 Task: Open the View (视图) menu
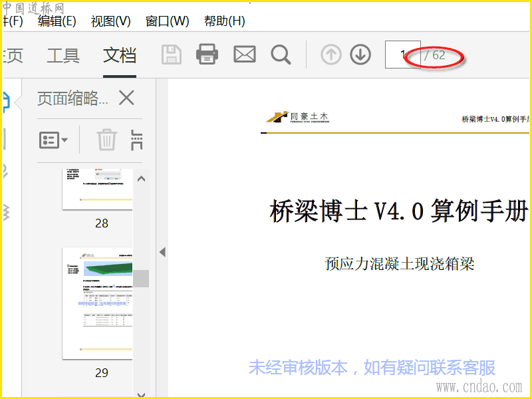point(110,21)
